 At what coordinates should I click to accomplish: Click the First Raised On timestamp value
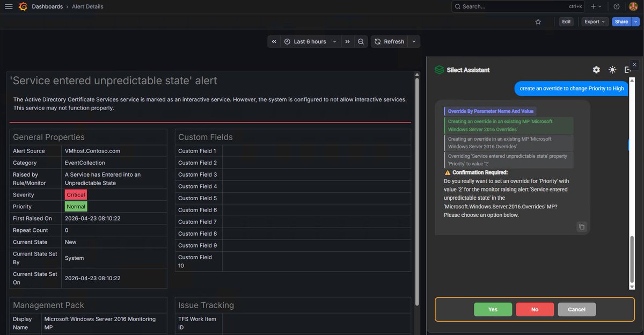[x=92, y=219]
